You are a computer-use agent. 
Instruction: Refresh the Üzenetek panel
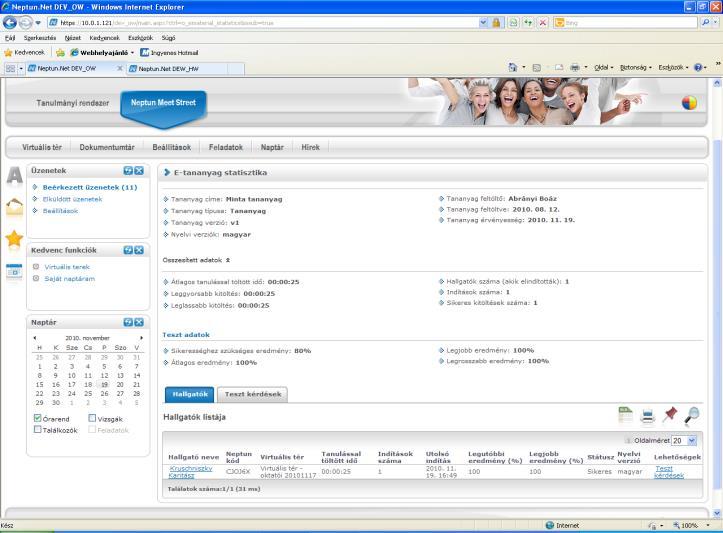(128, 171)
